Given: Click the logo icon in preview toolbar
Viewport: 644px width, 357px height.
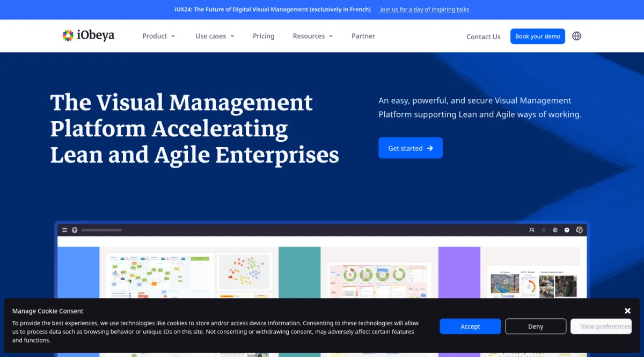Looking at the screenshot, I should [x=75, y=230].
